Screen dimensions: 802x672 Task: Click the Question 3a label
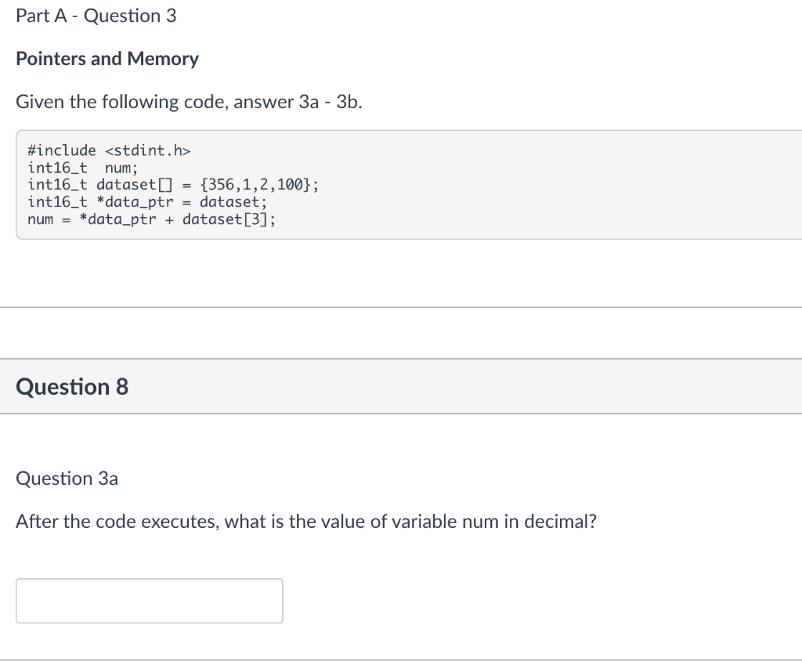[67, 479]
